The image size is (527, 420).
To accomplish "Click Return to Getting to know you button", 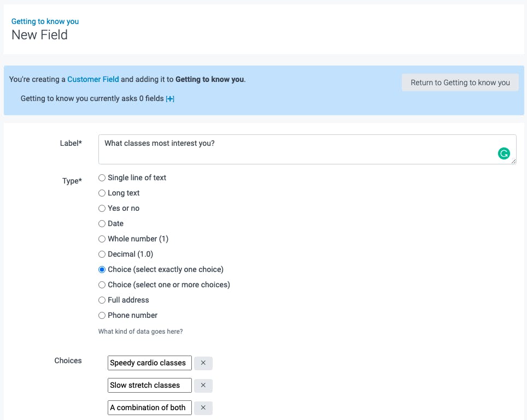I will [x=460, y=82].
